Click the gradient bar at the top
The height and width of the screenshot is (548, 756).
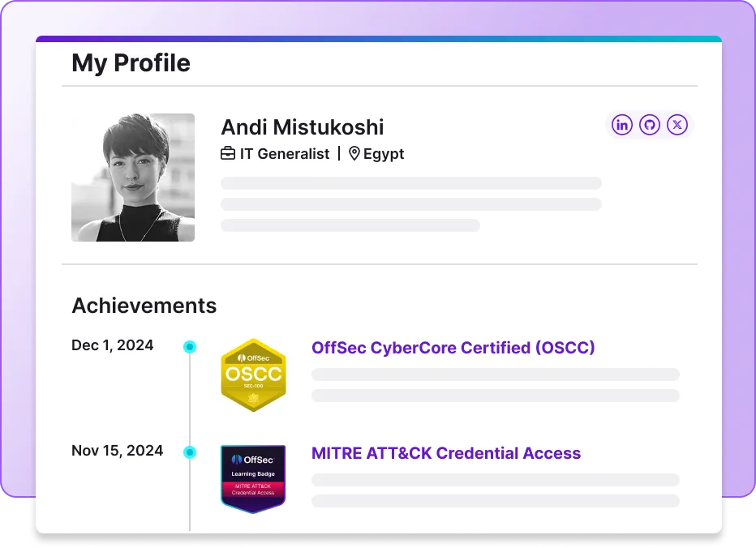[x=378, y=38]
